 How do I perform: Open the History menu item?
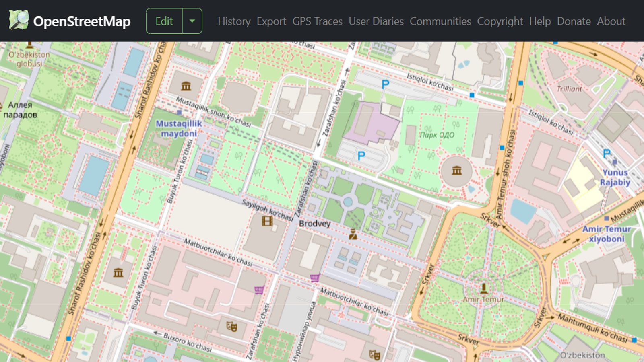pos(234,21)
